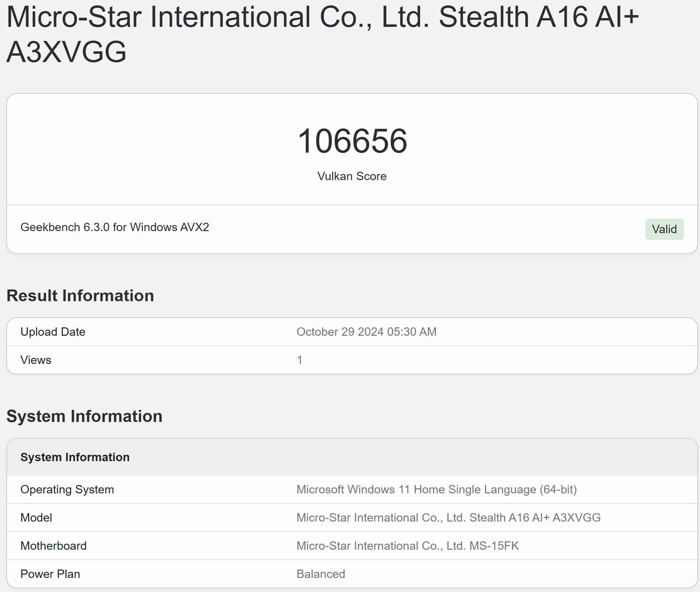Click the Upload Date label
The width and height of the screenshot is (700, 592).
tap(53, 332)
